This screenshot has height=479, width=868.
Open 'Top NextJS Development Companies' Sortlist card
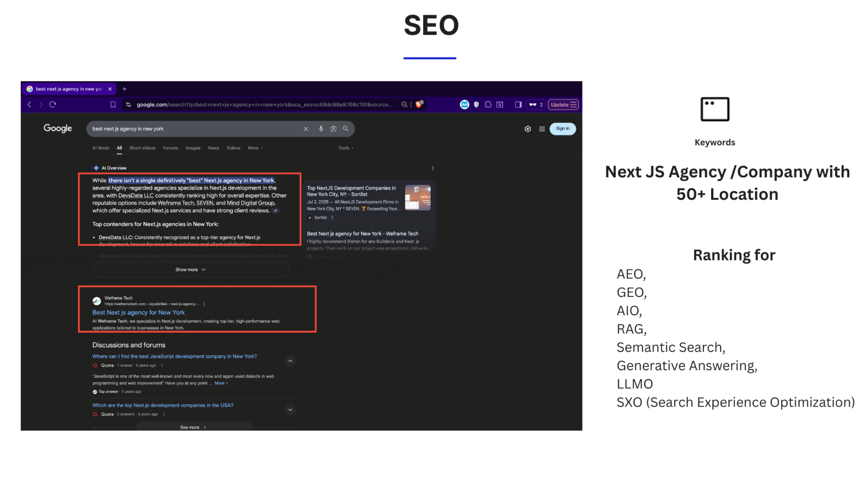coord(351,191)
